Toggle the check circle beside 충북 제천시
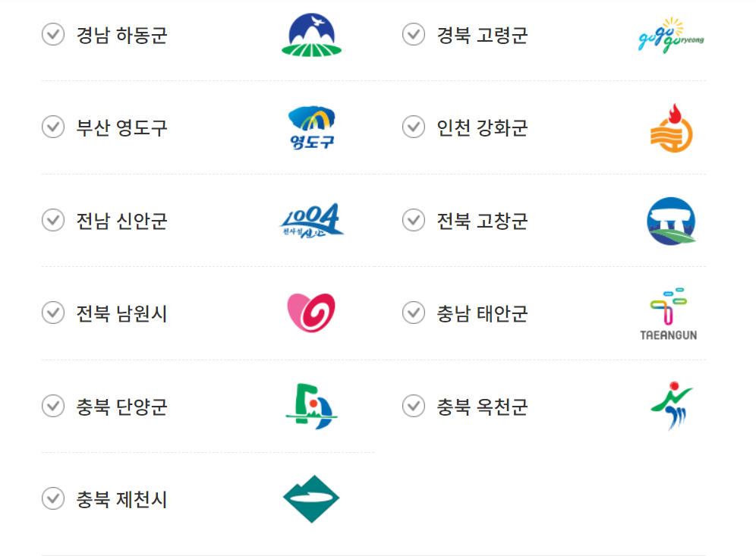This screenshot has width=756, height=556. click(52, 498)
